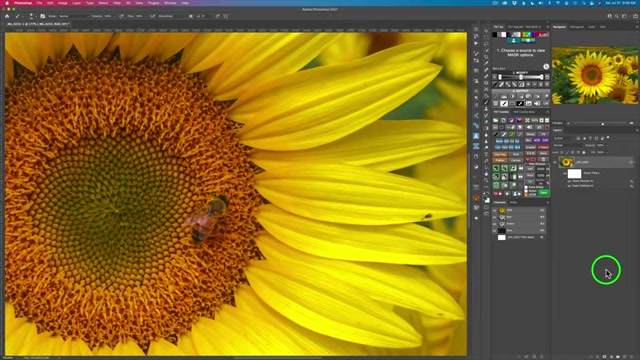Zoom in with Navigator large-mountains icon
The height and width of the screenshot is (360, 640).
point(631,123)
